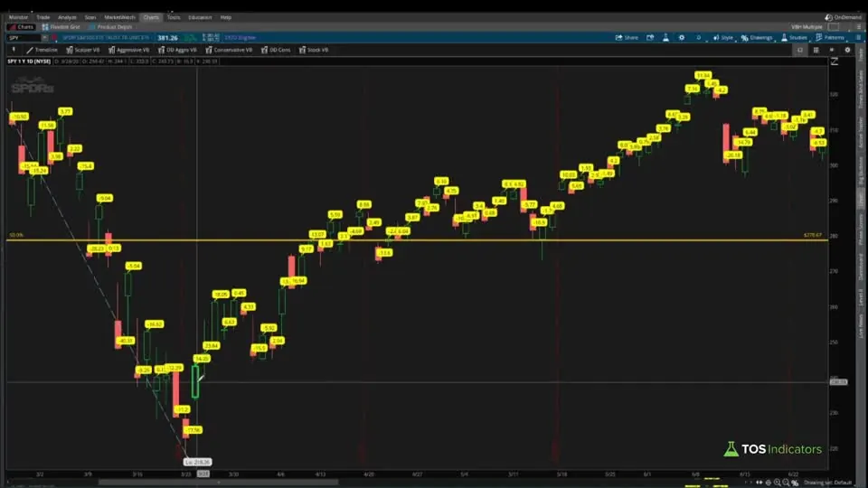Click the Lo: 218.26 low price bubble

tap(198, 462)
